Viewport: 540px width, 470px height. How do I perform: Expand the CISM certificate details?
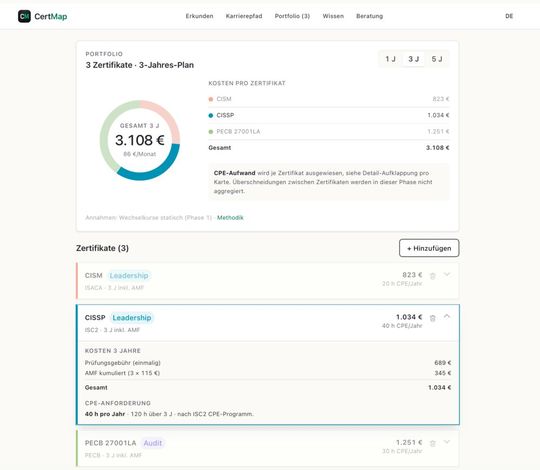point(447,274)
